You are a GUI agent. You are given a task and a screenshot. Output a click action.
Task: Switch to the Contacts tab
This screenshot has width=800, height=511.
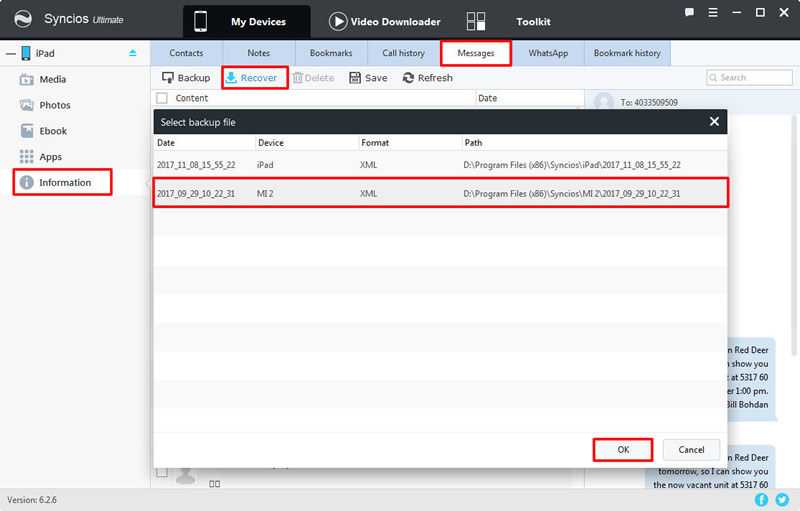pos(186,53)
